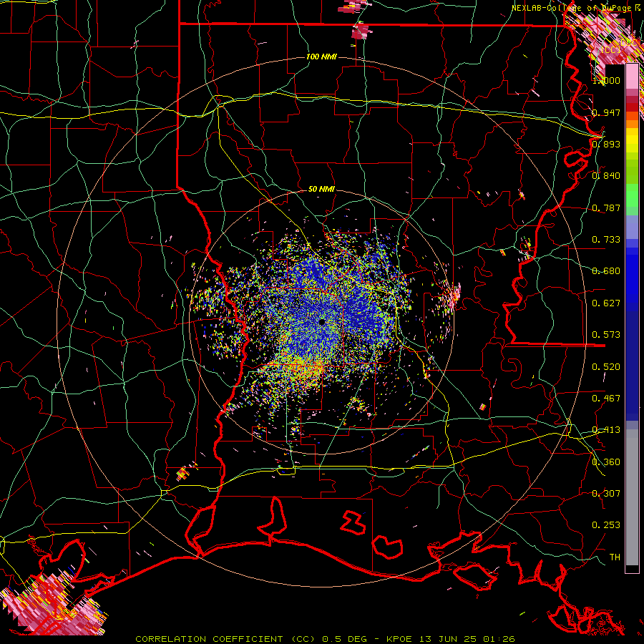The width and height of the screenshot is (644, 644).
Task: Select the 0.840 scale value
Action: [x=606, y=176]
